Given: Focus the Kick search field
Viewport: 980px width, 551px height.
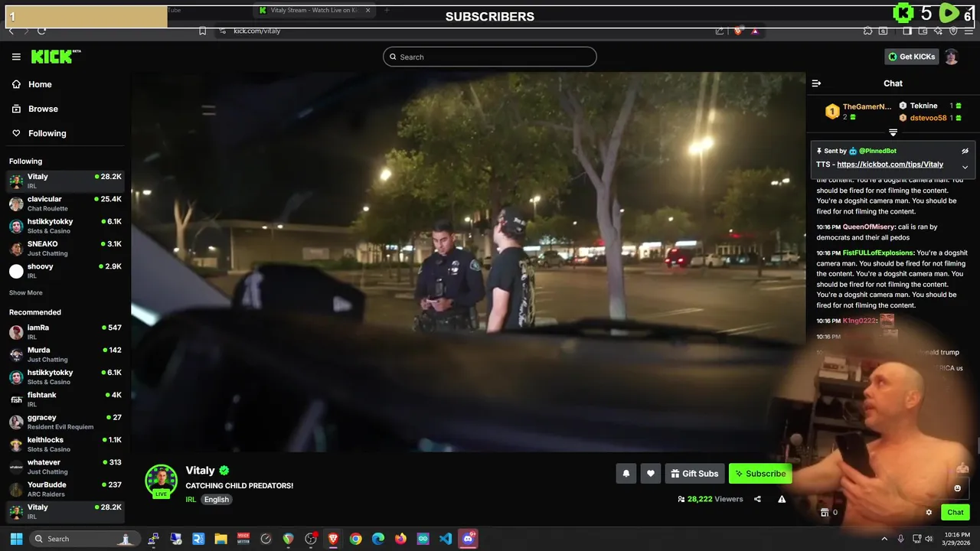Looking at the screenshot, I should click(x=490, y=57).
